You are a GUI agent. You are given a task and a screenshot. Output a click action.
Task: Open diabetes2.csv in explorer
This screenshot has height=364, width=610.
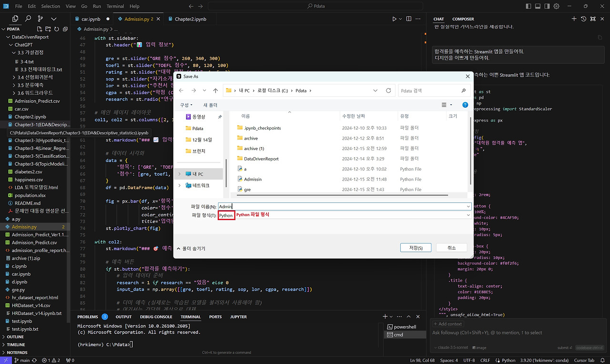(29, 172)
